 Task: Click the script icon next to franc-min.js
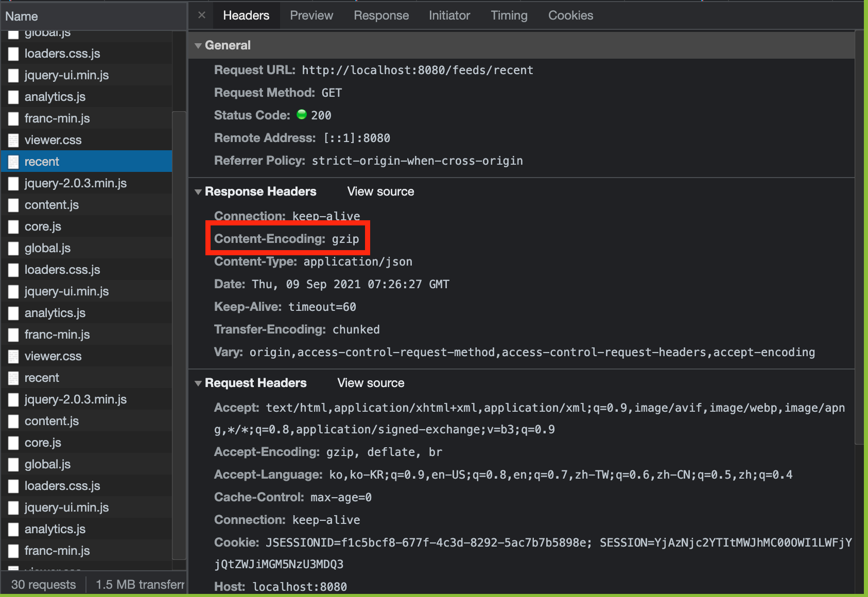[x=13, y=118]
